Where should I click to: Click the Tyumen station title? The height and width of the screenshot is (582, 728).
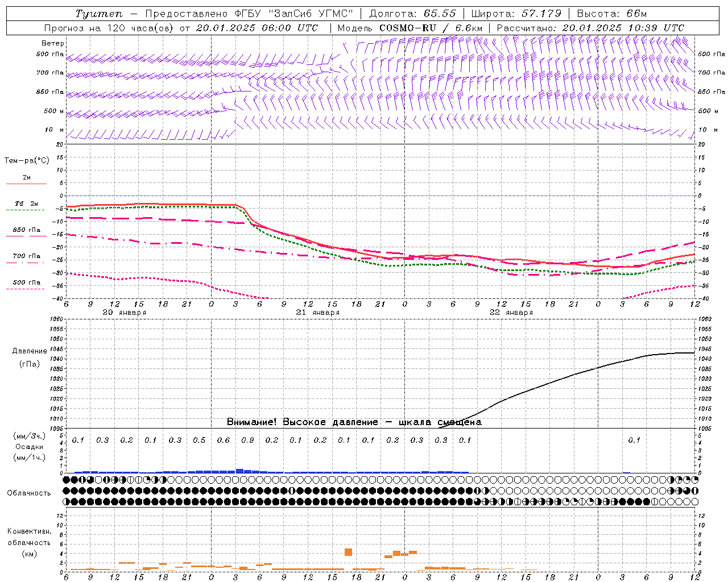[x=98, y=14]
